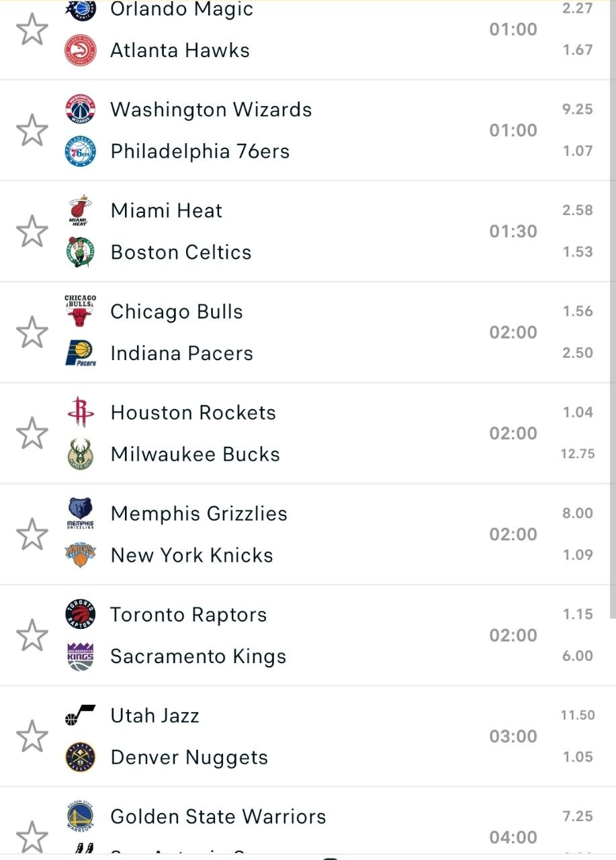Open the Memphis Grizzlies team name link
The width and height of the screenshot is (616, 860).
199,514
